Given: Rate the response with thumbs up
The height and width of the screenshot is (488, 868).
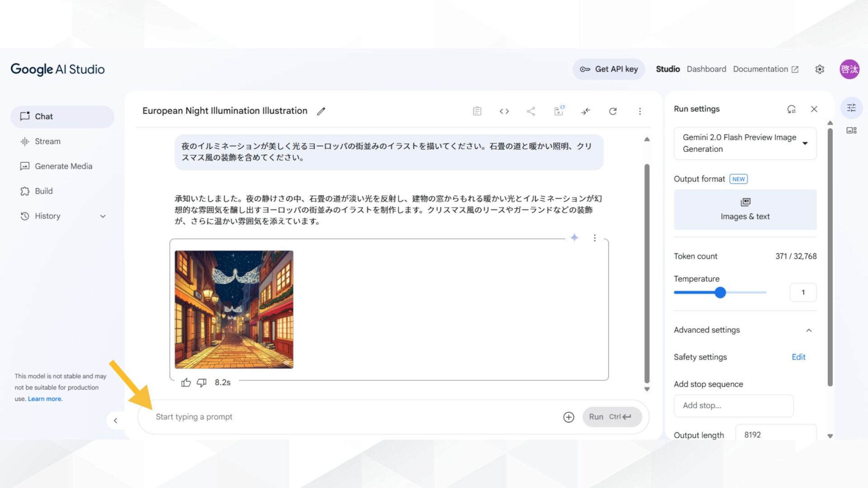Looking at the screenshot, I should coord(186,383).
